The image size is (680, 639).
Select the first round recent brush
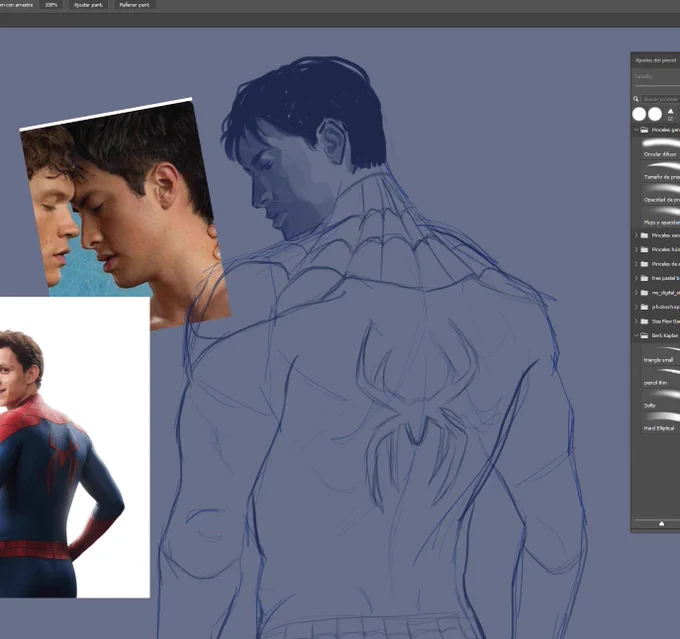point(639,114)
